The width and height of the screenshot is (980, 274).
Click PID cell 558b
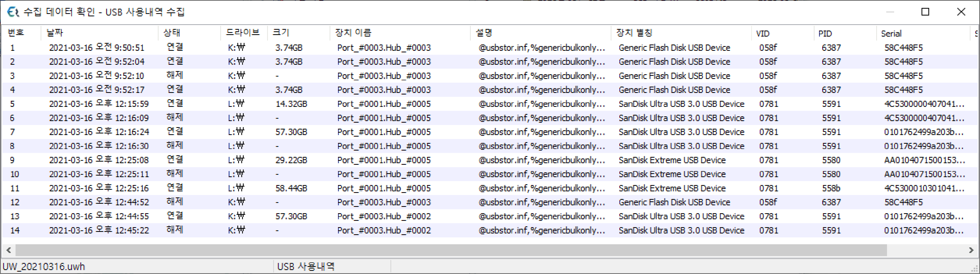831,188
